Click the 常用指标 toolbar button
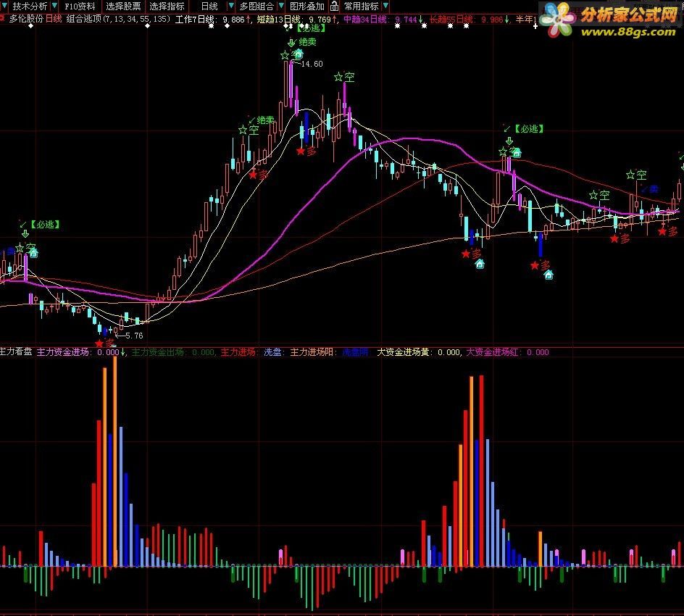Image resolution: width=684 pixels, height=616 pixels. pos(361,6)
